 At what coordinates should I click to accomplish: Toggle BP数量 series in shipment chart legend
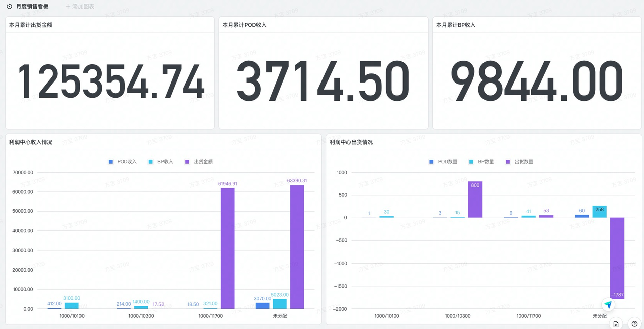point(481,162)
